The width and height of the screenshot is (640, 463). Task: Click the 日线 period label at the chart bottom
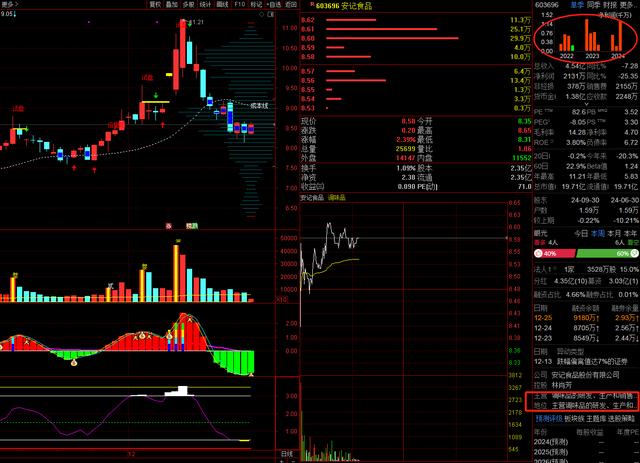click(287, 454)
